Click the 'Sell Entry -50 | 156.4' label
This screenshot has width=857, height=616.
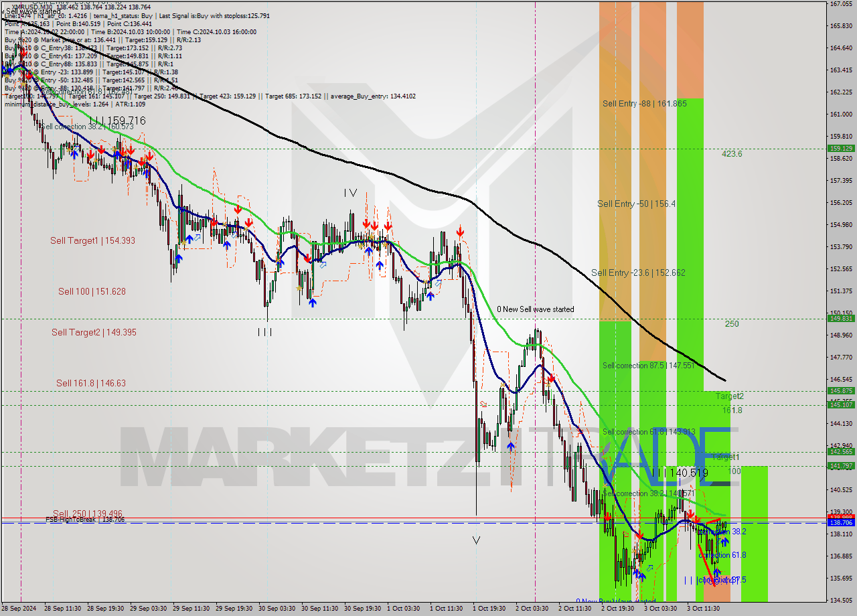point(636,204)
